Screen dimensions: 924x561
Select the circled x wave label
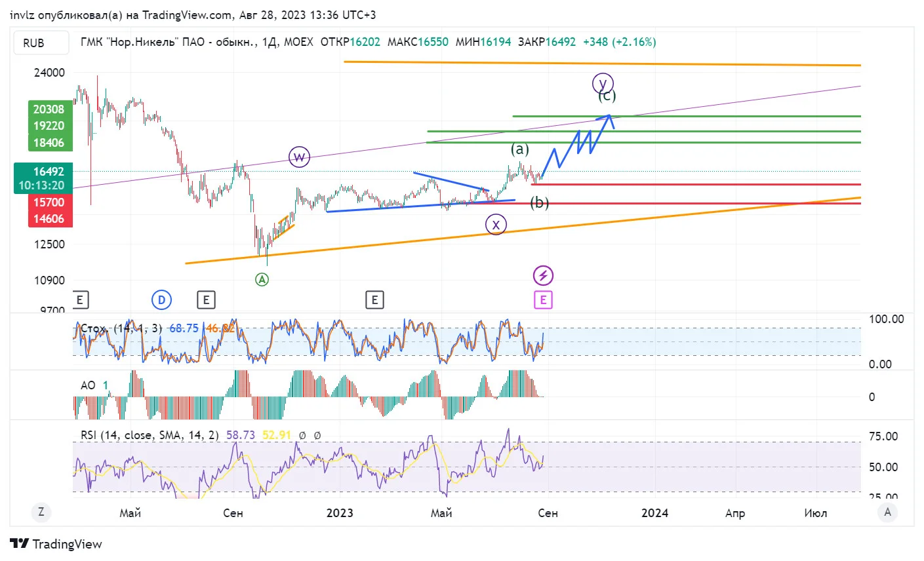(496, 225)
